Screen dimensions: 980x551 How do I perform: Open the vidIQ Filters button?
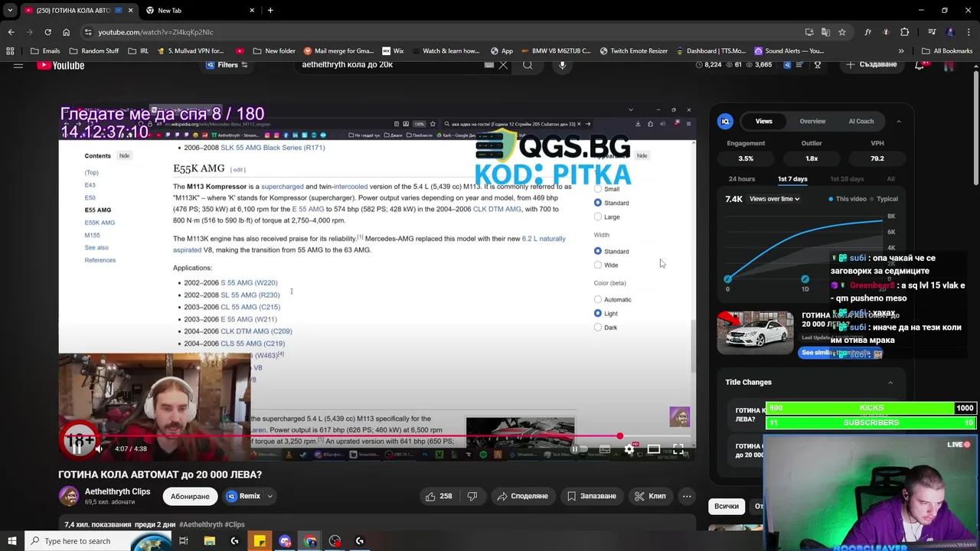tap(227, 65)
